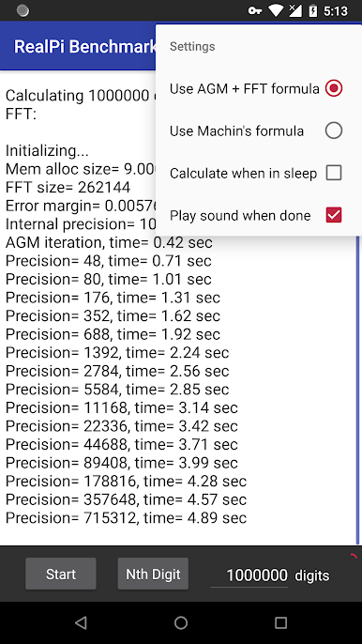Tap the battery charging status icon

coord(313,10)
